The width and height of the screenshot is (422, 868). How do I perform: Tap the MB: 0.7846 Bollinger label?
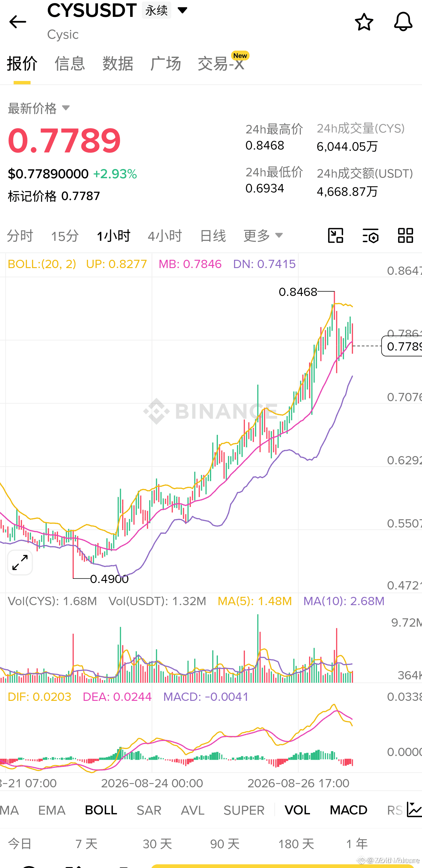click(x=190, y=264)
